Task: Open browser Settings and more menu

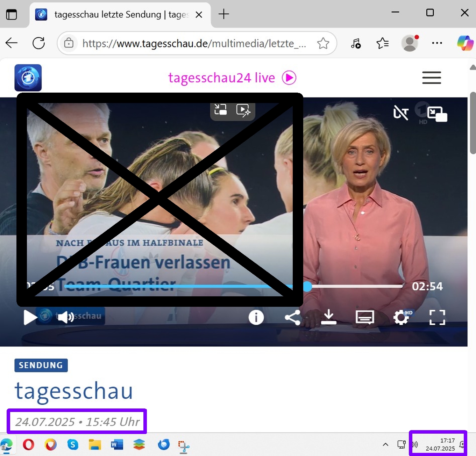Action: point(437,43)
